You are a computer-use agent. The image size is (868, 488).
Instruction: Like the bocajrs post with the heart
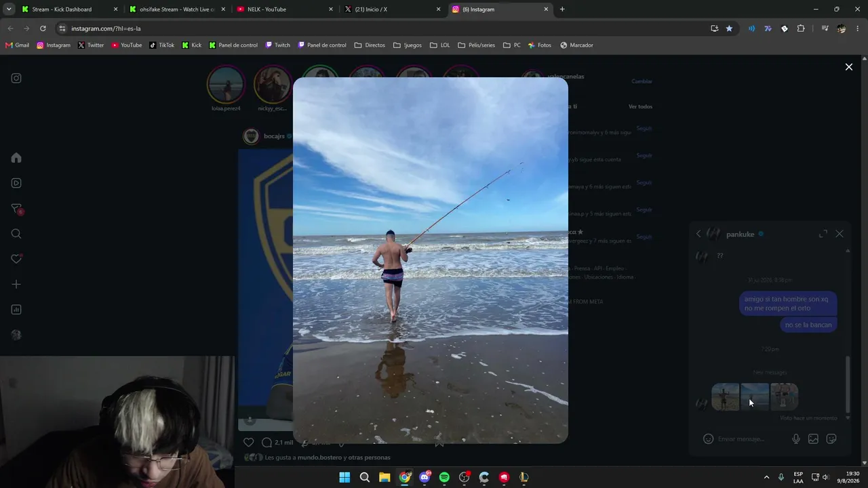(249, 443)
